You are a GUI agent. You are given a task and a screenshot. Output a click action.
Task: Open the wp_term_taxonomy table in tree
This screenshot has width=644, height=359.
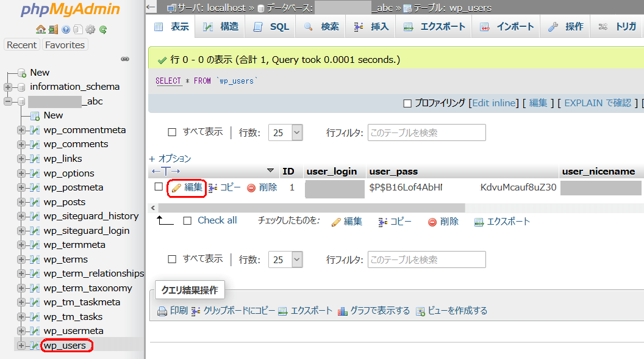(x=88, y=288)
